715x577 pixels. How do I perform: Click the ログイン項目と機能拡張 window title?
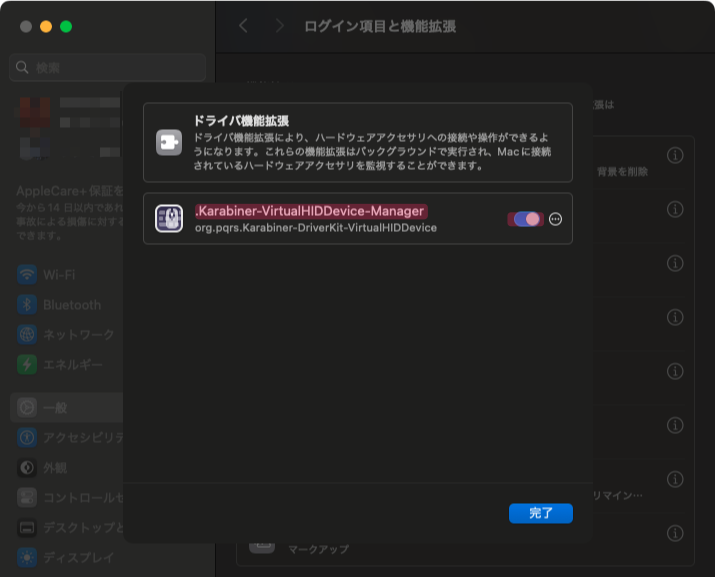coord(380,26)
